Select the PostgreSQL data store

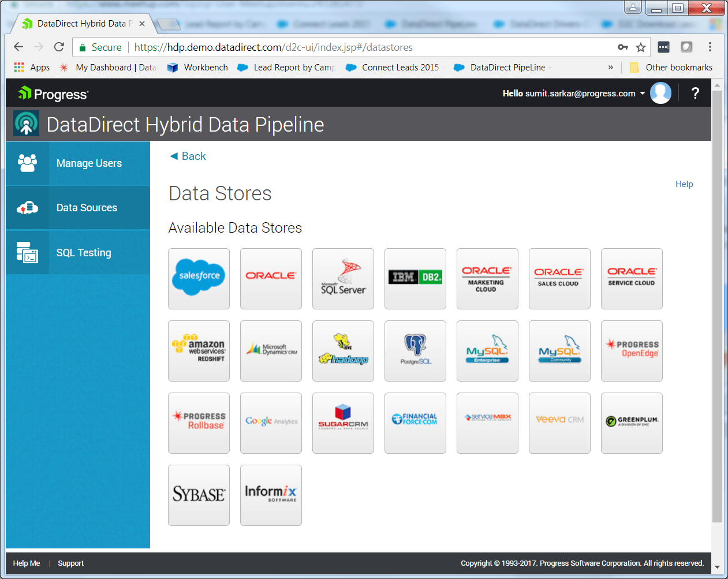pos(415,350)
